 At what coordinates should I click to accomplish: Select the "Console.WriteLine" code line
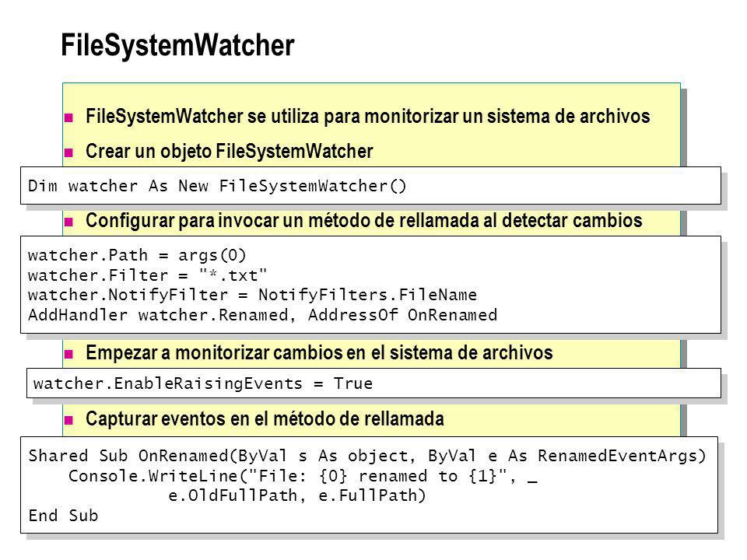pyautogui.click(x=303, y=476)
